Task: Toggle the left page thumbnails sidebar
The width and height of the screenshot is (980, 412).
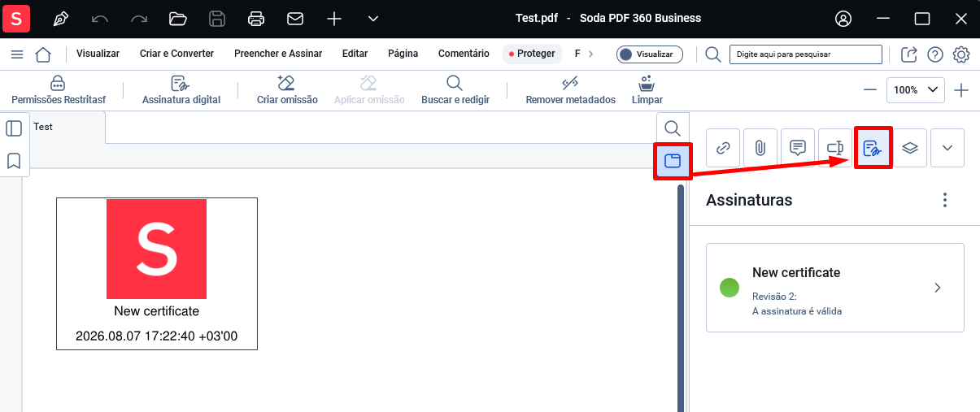Action: 14,128
